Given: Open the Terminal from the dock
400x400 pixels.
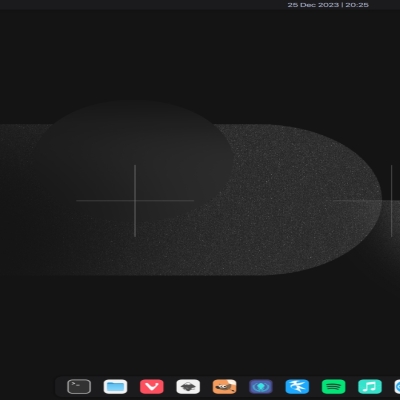Looking at the screenshot, I should (79, 387).
